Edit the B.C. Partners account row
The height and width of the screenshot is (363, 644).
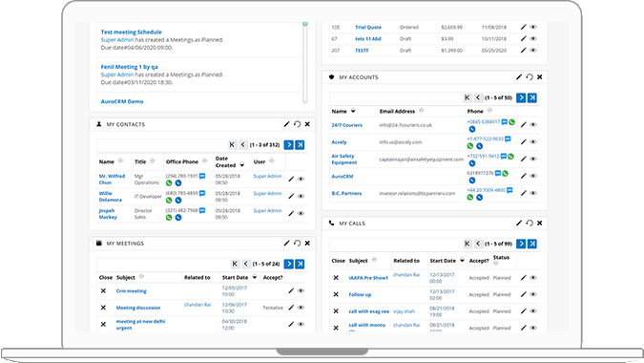tap(524, 193)
